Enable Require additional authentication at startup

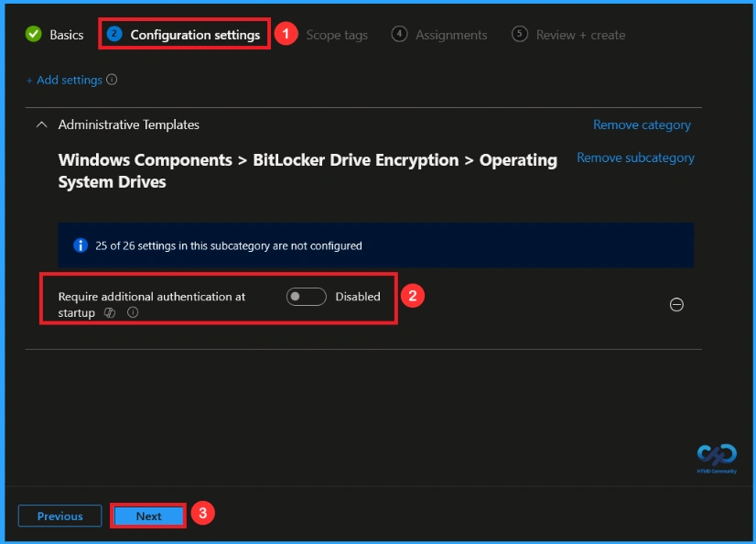tap(306, 296)
